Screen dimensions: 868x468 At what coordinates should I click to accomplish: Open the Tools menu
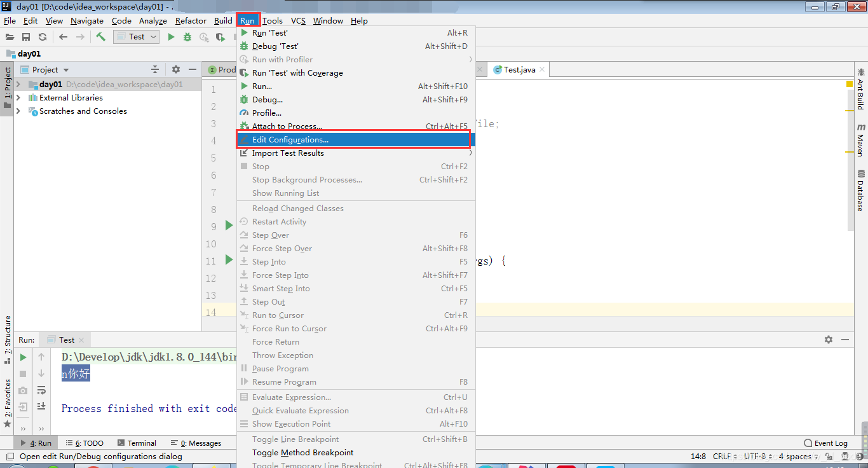pyautogui.click(x=273, y=20)
